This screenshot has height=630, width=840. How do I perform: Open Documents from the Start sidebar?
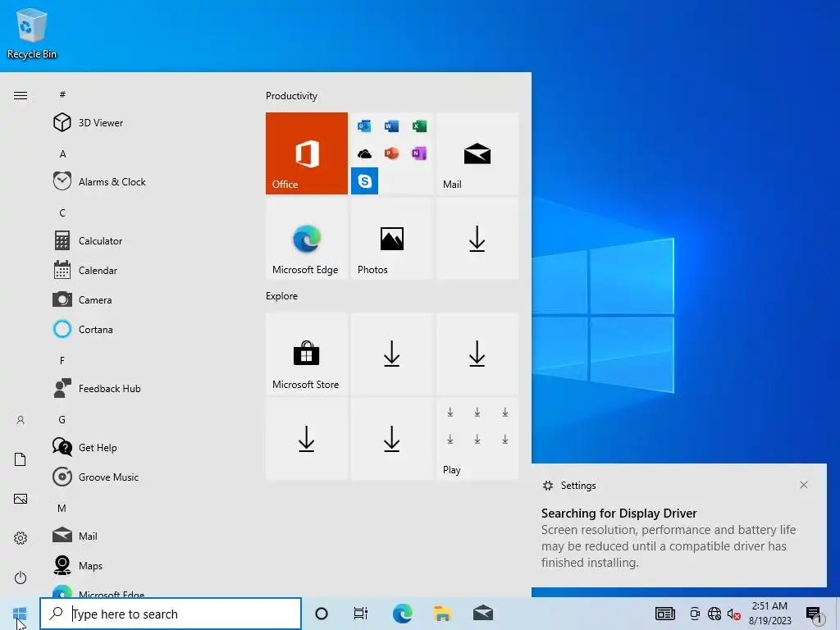pos(21,459)
